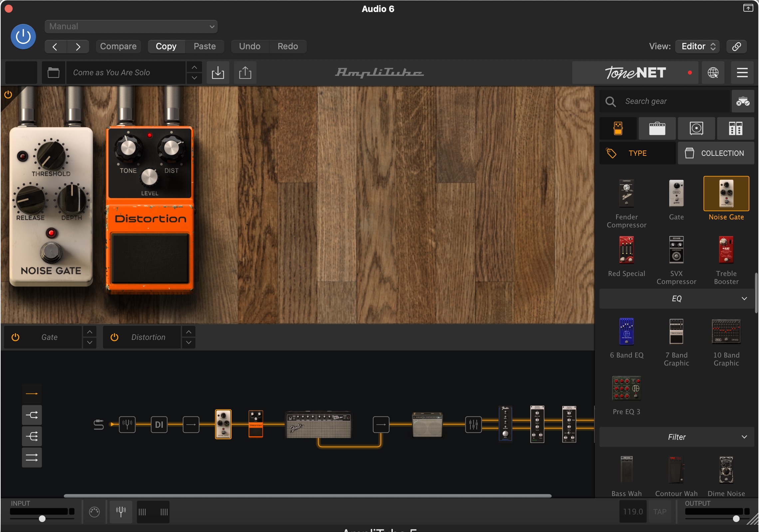Go to previous preset arrow
Screen dimensions: 759x532
[x=55, y=47]
